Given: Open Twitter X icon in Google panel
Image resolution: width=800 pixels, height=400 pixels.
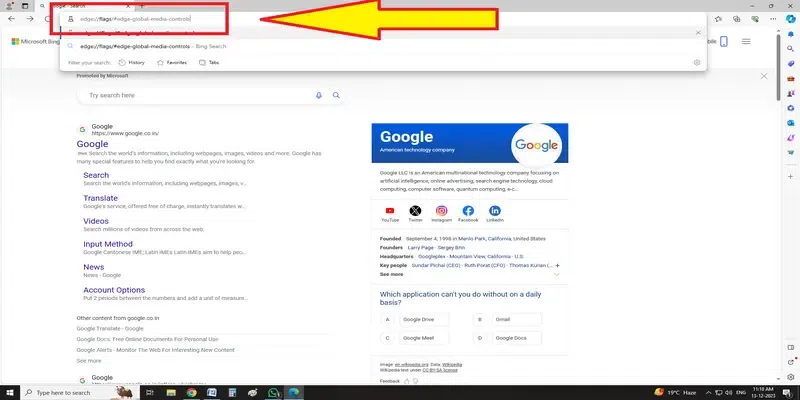Looking at the screenshot, I should coord(415,211).
